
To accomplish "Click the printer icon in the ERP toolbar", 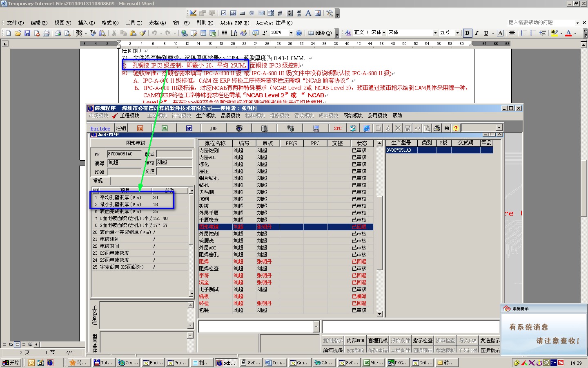I will (437, 128).
